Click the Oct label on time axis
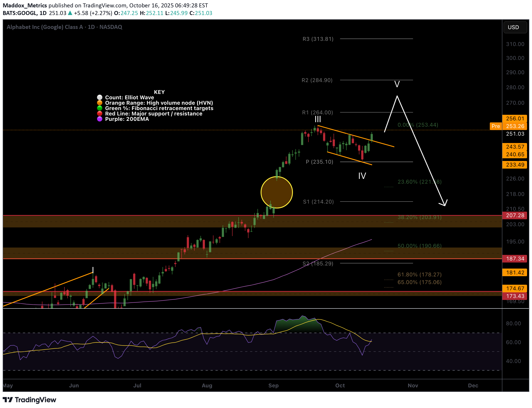 click(340, 385)
